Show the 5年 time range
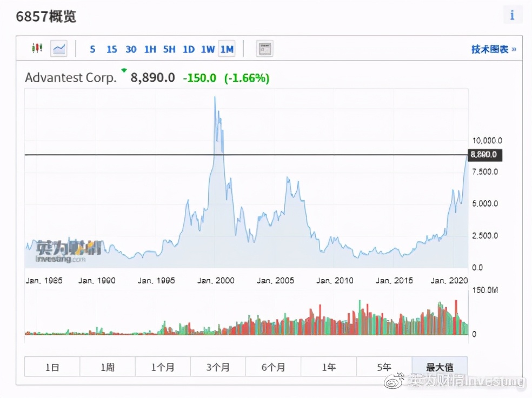The image size is (532, 398). click(384, 367)
